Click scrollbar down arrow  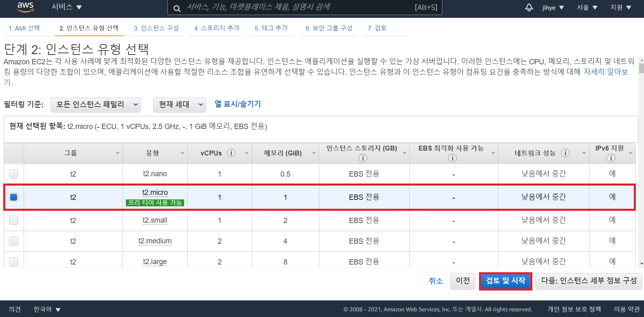[x=641, y=264]
